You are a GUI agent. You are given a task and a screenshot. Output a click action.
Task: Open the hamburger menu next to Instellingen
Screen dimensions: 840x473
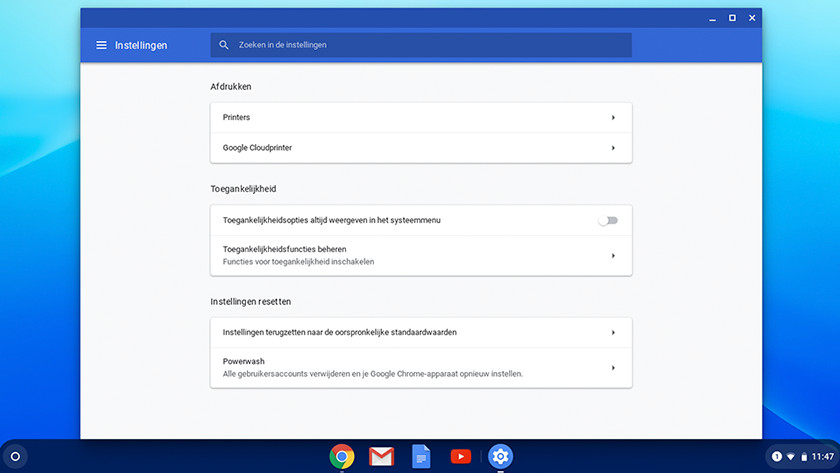point(101,45)
